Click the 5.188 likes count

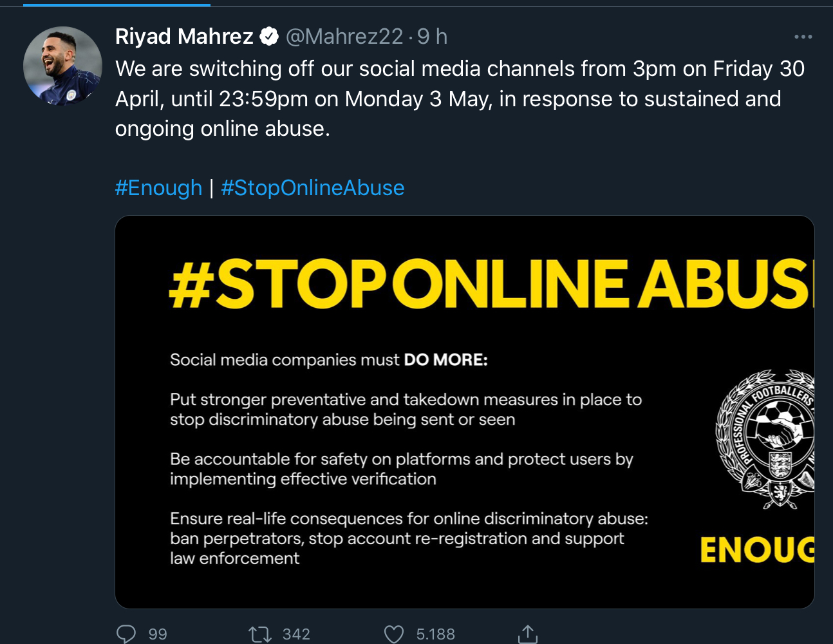tap(435, 634)
